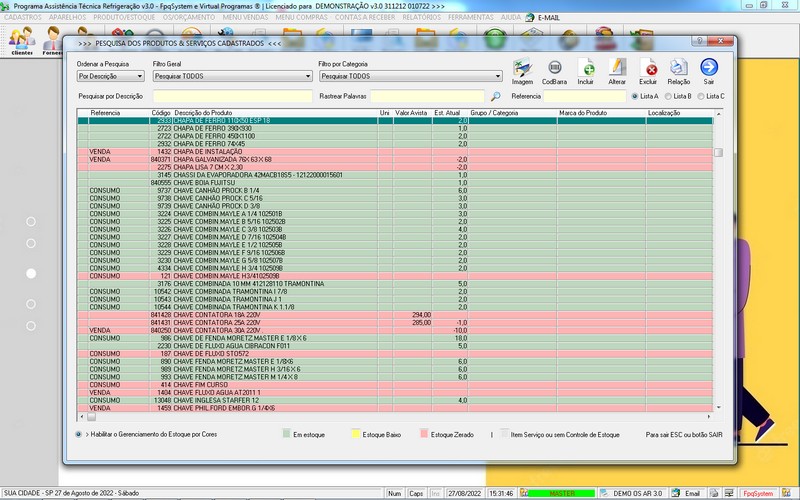
Task: Click the Imagem icon button
Action: 522,69
